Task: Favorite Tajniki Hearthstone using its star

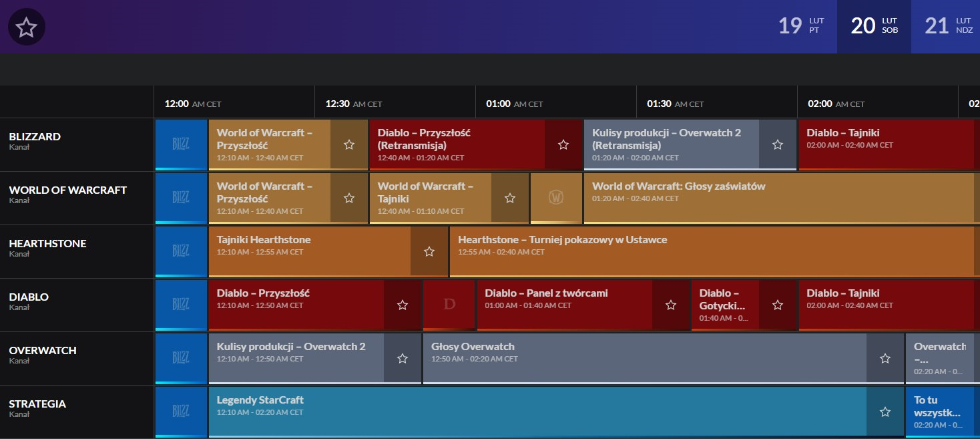Action: point(429,252)
